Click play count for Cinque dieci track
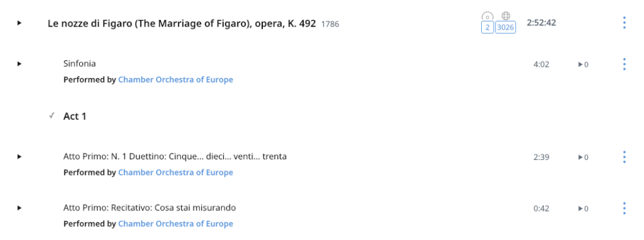This screenshot has width=644, height=240. [x=583, y=157]
